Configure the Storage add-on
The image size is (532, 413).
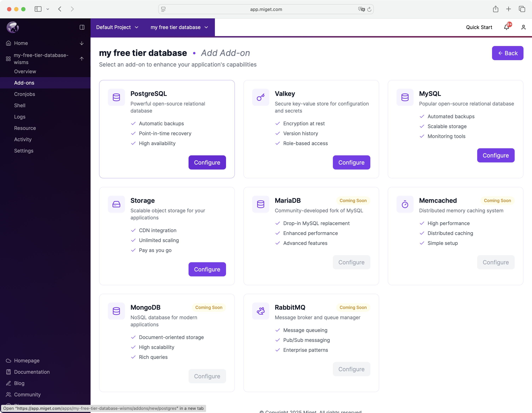pos(207,269)
